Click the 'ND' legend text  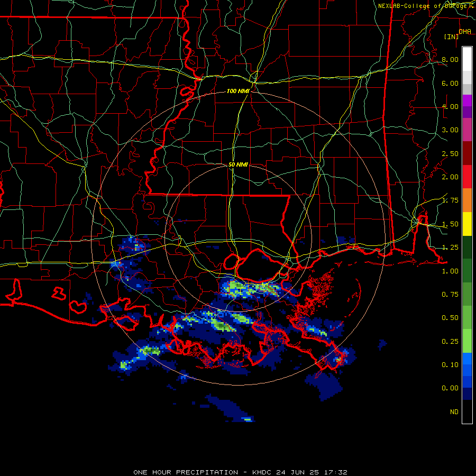pos(454,411)
